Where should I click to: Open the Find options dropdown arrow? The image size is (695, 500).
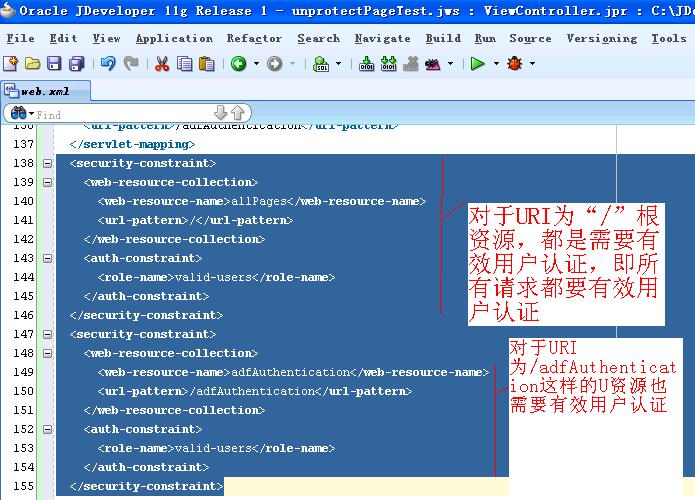pyautogui.click(x=31, y=114)
